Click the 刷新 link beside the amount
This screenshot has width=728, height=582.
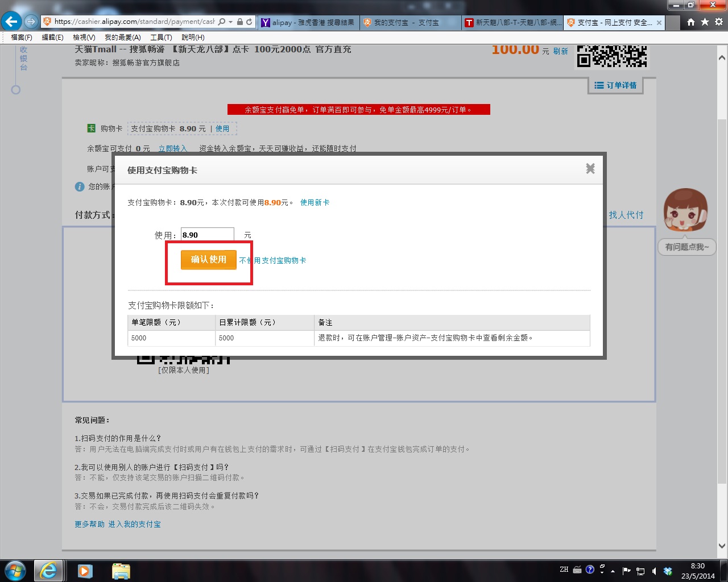click(561, 51)
